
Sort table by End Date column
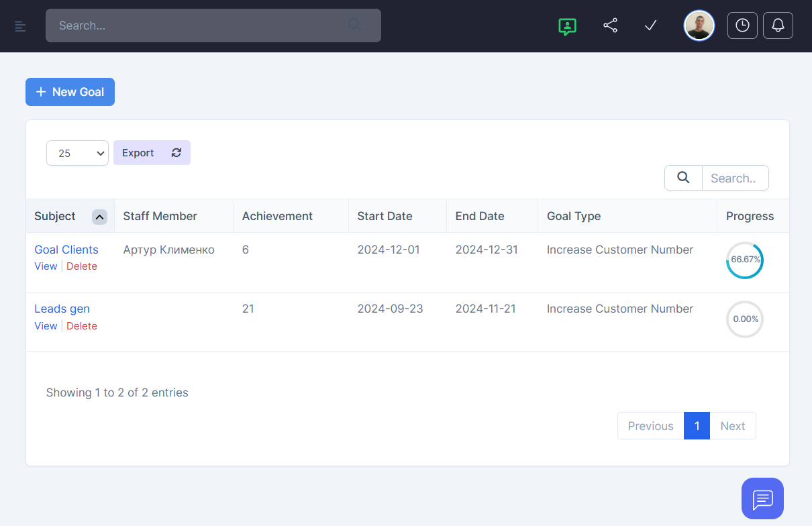point(479,216)
